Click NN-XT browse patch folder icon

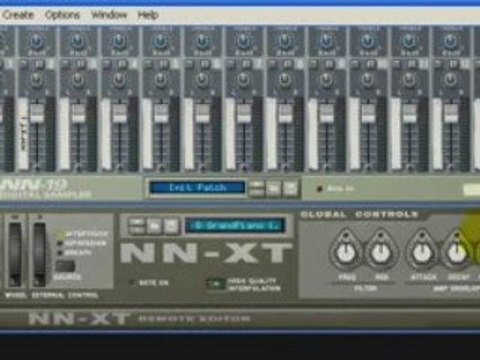click(154, 226)
